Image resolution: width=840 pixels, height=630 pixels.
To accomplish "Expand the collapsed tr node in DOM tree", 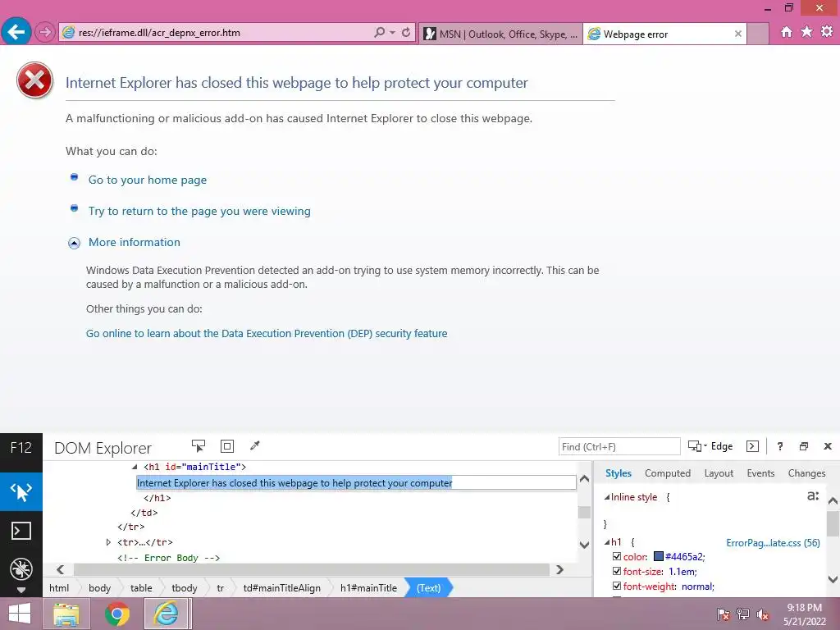I will pos(108,542).
